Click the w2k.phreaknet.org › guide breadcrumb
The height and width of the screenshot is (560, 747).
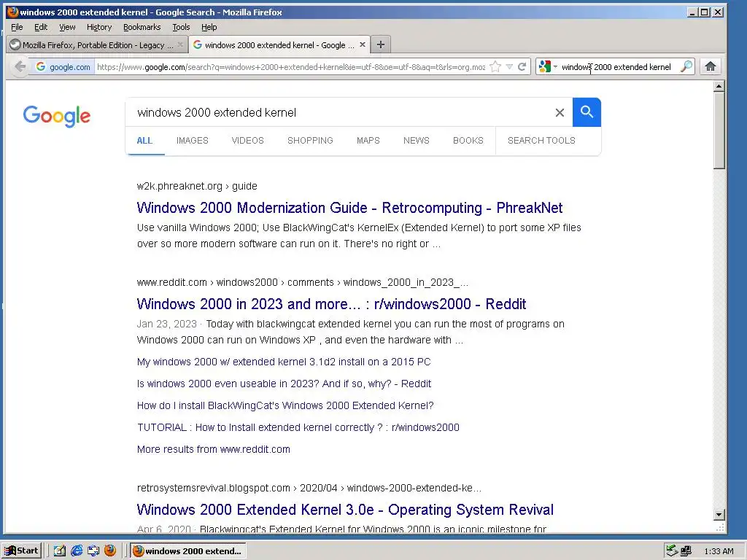pos(197,186)
